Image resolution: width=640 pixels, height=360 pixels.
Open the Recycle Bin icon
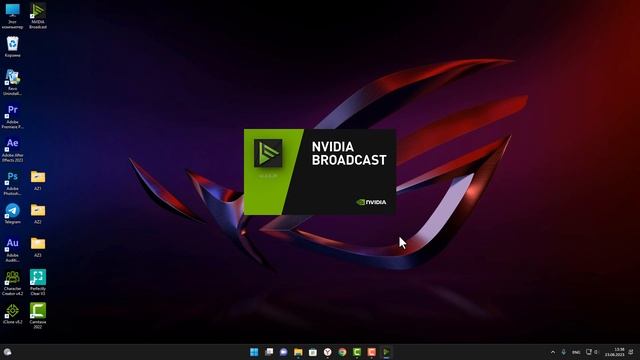12,47
